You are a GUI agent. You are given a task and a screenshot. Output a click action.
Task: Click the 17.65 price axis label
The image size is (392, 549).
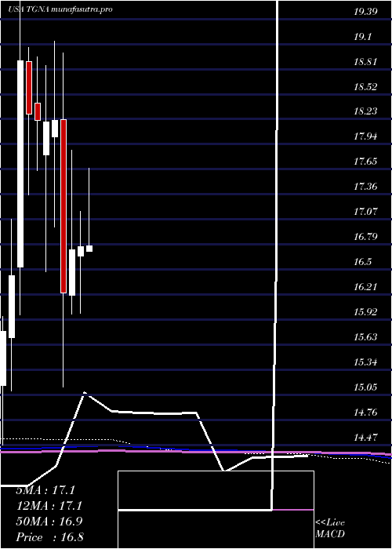pyautogui.click(x=365, y=162)
